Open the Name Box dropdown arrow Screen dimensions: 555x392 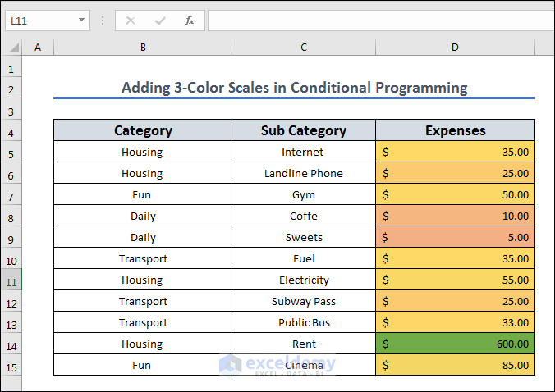[x=81, y=21]
